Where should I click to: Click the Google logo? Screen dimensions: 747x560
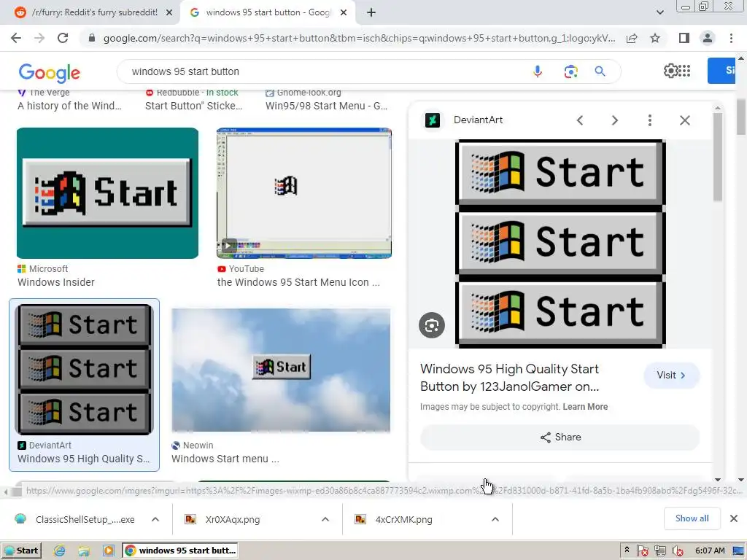[x=49, y=72]
